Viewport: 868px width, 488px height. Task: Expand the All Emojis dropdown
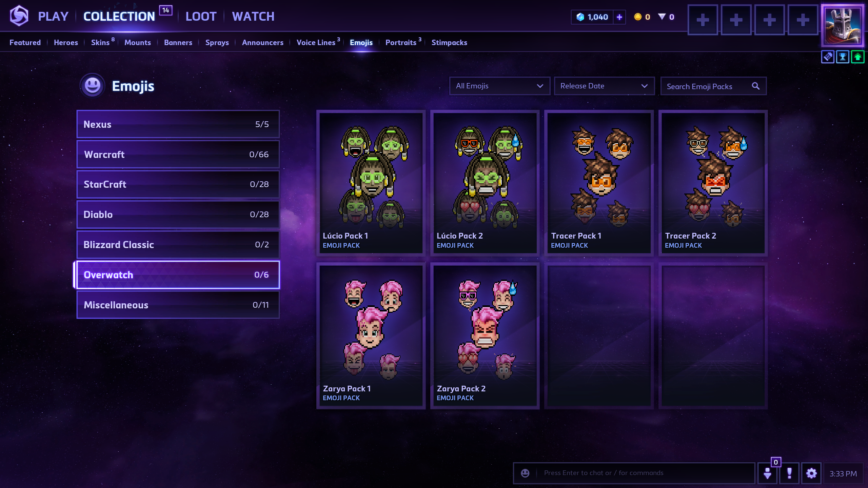[499, 86]
